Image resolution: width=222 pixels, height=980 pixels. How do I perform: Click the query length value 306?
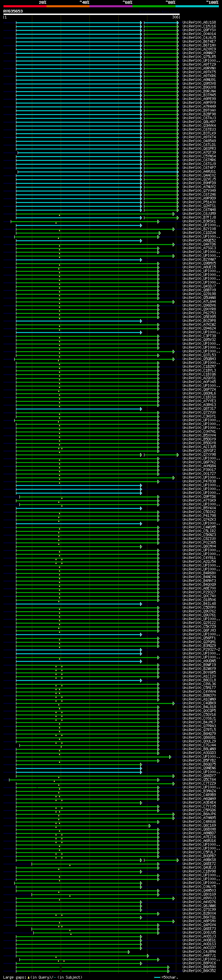pos(175,17)
